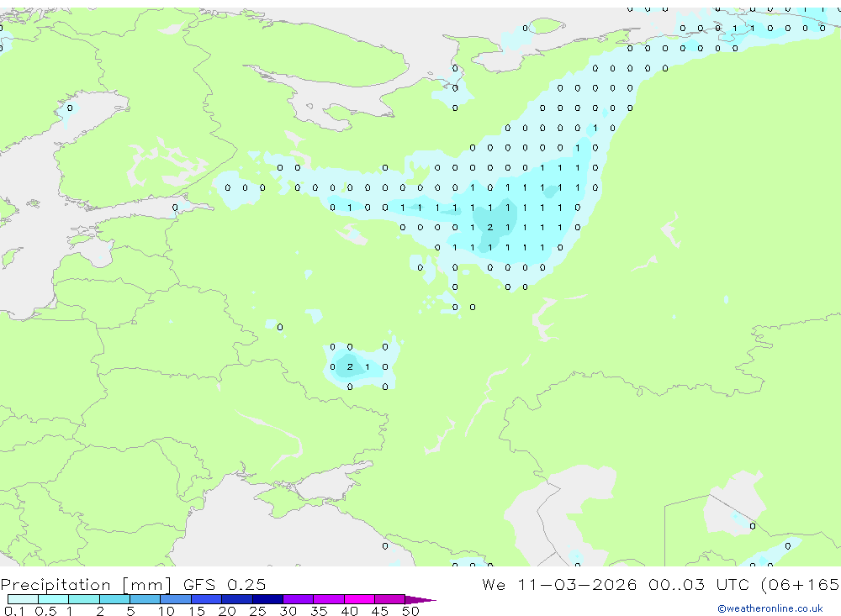The width and height of the screenshot is (841, 616).
Task: Open the weatheronline.co.uk copyright link
Action: pos(770,608)
